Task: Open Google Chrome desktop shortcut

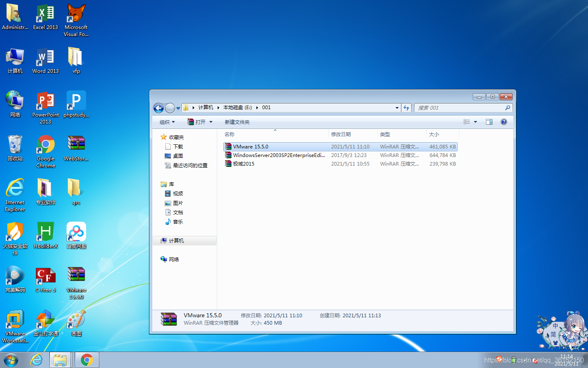Action: point(45,151)
